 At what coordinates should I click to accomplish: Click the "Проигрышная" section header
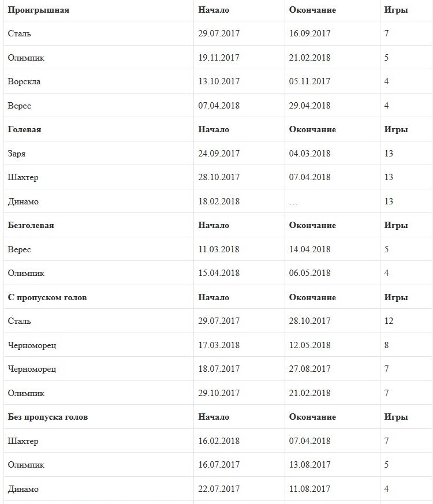coord(39,10)
